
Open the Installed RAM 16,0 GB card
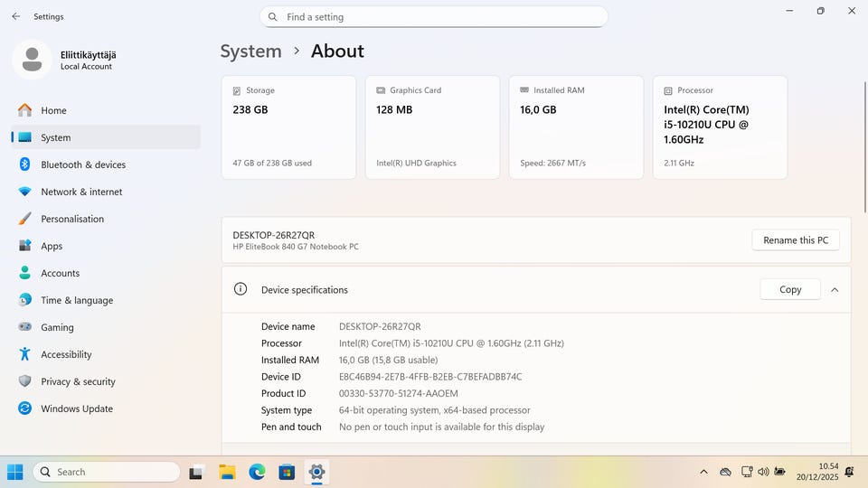576,127
